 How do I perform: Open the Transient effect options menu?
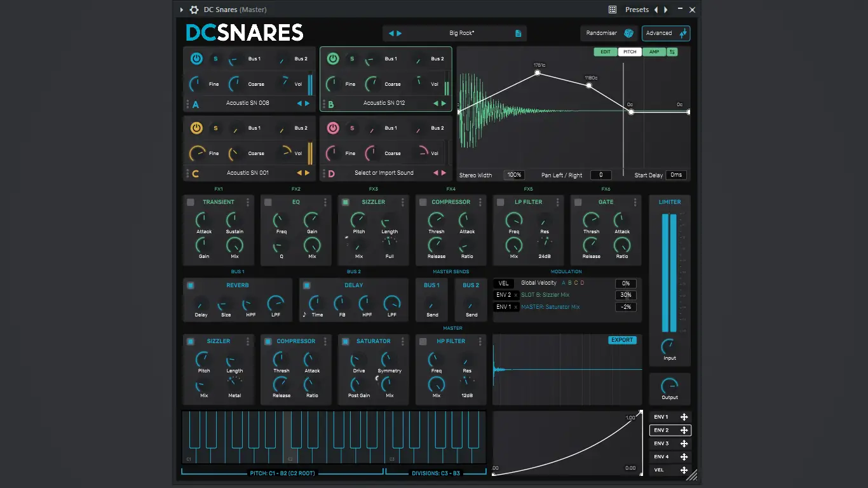pyautogui.click(x=248, y=202)
